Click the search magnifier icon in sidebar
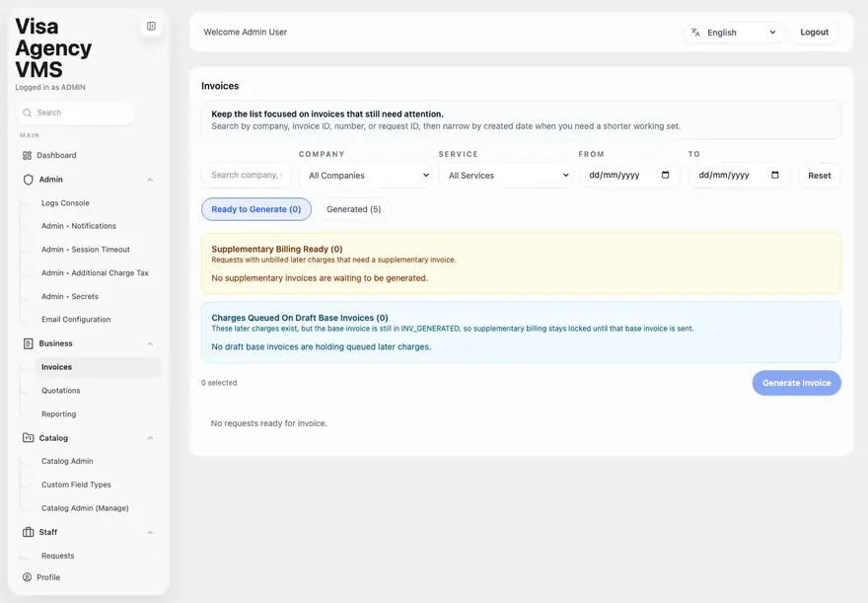Screen dimensions: 868x603 click(x=28, y=113)
